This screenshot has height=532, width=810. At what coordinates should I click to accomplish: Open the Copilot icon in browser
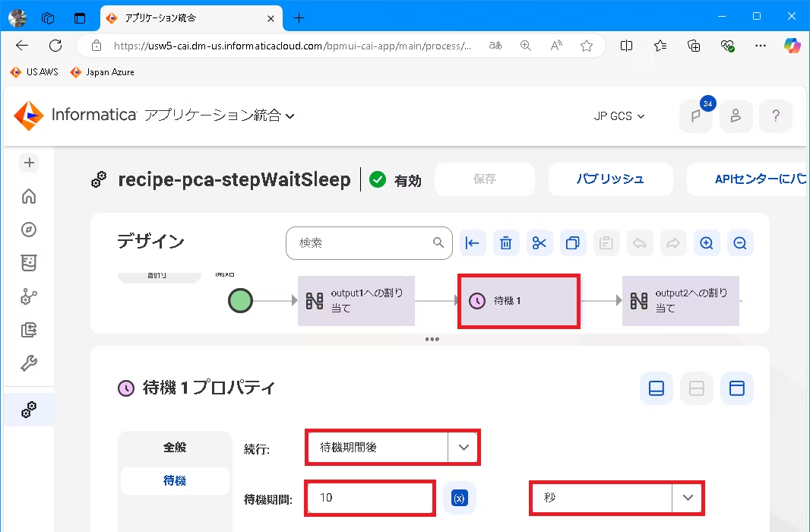[x=792, y=46]
